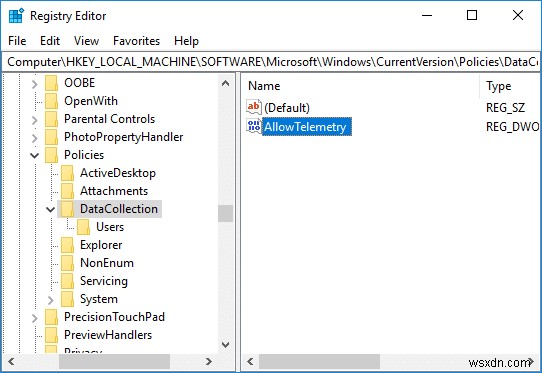This screenshot has width=542, height=373.
Task: Click the PrecisionTouchPad folder icon
Action: (52, 317)
